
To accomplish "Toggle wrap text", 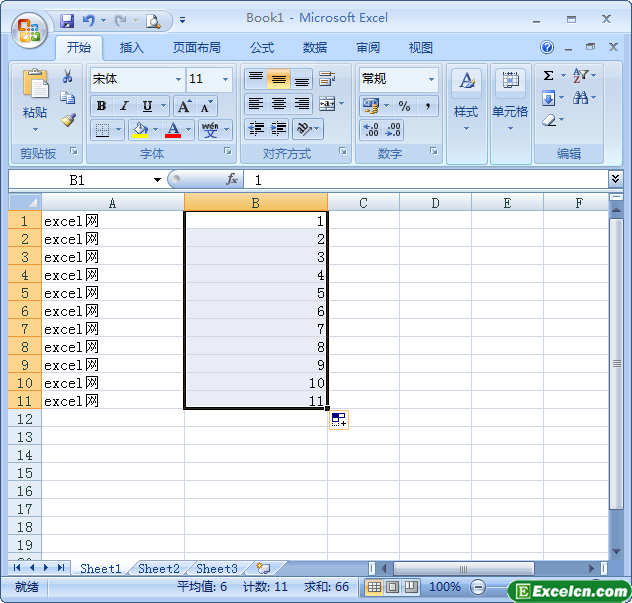I will tap(327, 79).
